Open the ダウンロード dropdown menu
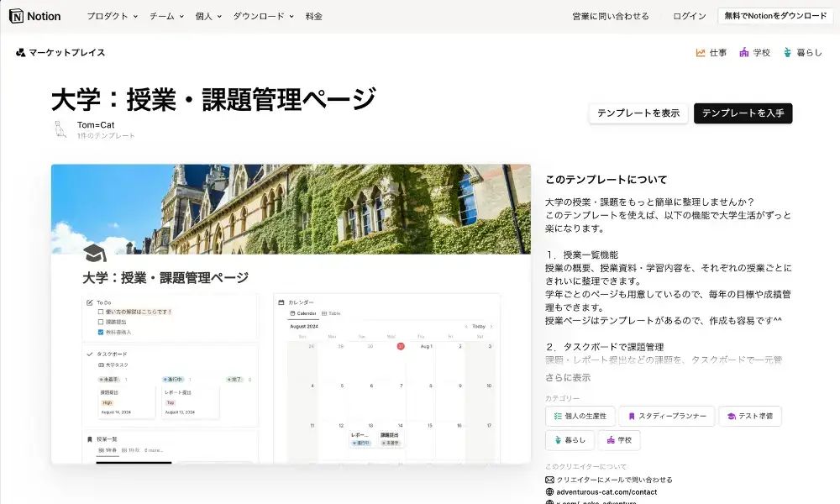840x504 pixels. click(264, 16)
